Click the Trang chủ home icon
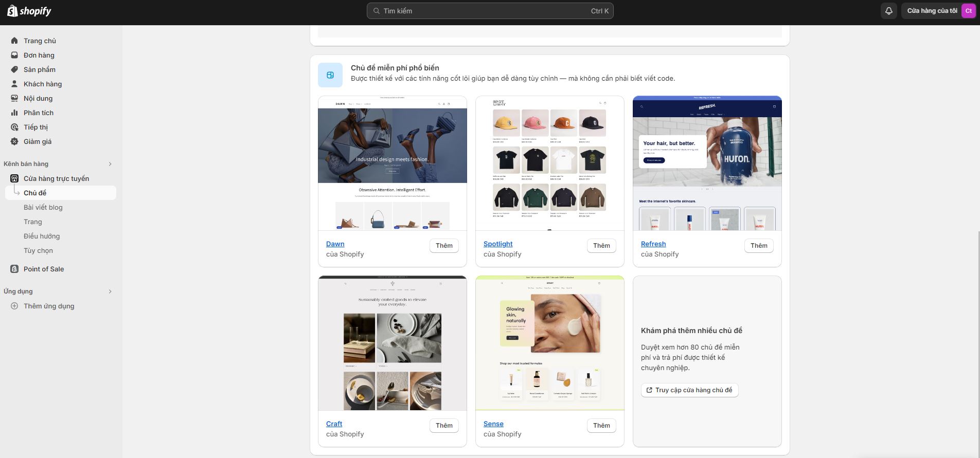980x458 pixels. [x=14, y=41]
